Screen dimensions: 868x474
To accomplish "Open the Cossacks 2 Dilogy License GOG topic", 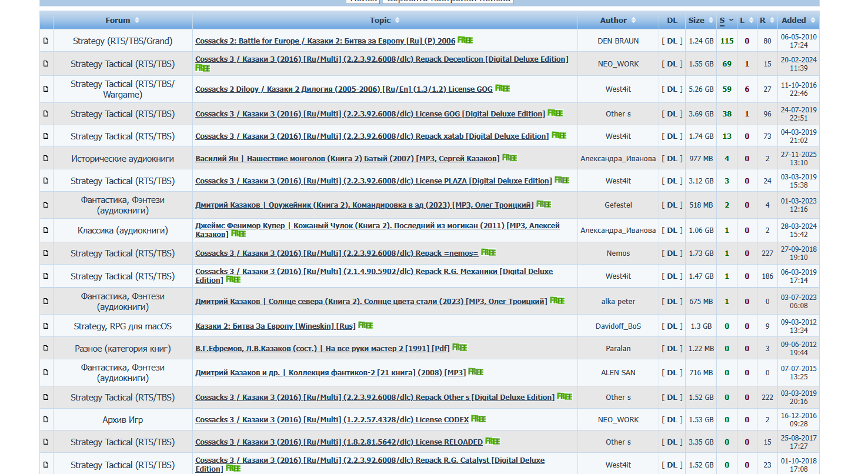I will [344, 89].
